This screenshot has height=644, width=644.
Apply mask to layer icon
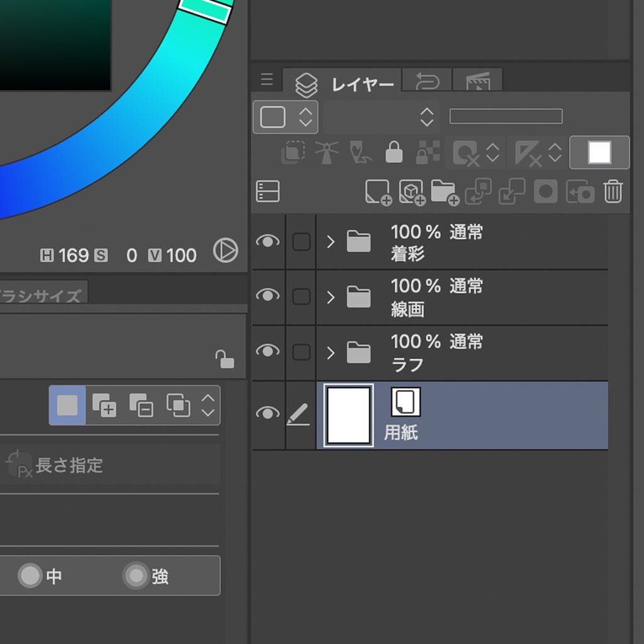[580, 191]
